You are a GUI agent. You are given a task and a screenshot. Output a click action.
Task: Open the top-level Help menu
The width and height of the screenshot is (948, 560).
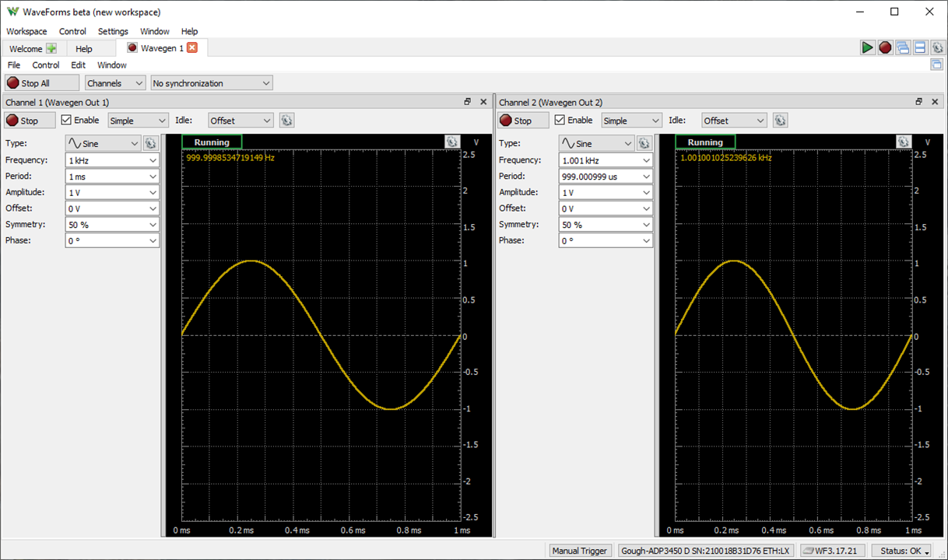pyautogui.click(x=189, y=31)
